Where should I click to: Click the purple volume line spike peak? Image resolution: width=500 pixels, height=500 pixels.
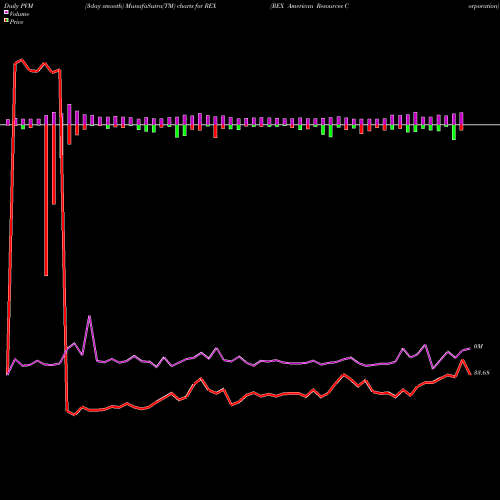click(x=89, y=317)
